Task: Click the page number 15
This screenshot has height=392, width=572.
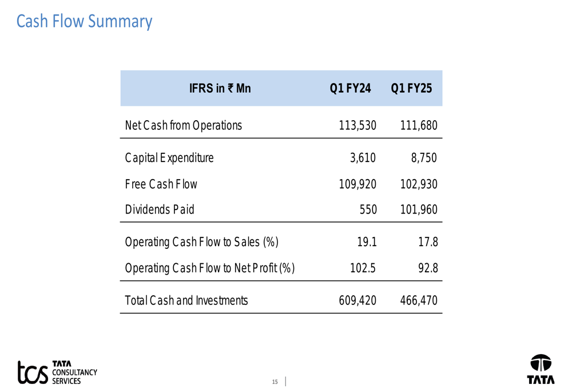Action: pos(275,382)
